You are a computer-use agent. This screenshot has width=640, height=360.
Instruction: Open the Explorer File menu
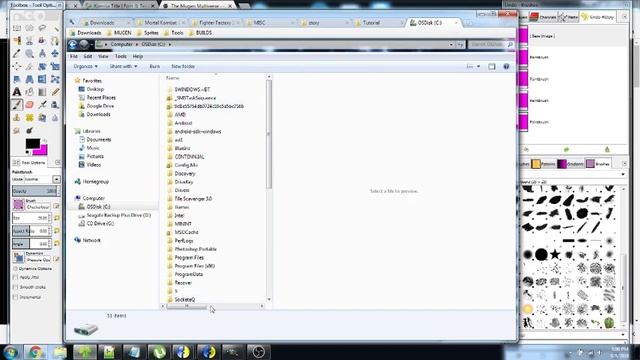(x=74, y=56)
